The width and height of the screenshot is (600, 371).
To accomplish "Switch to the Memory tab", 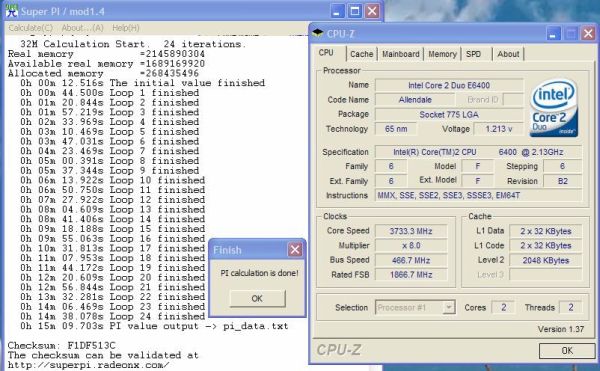I will point(442,54).
